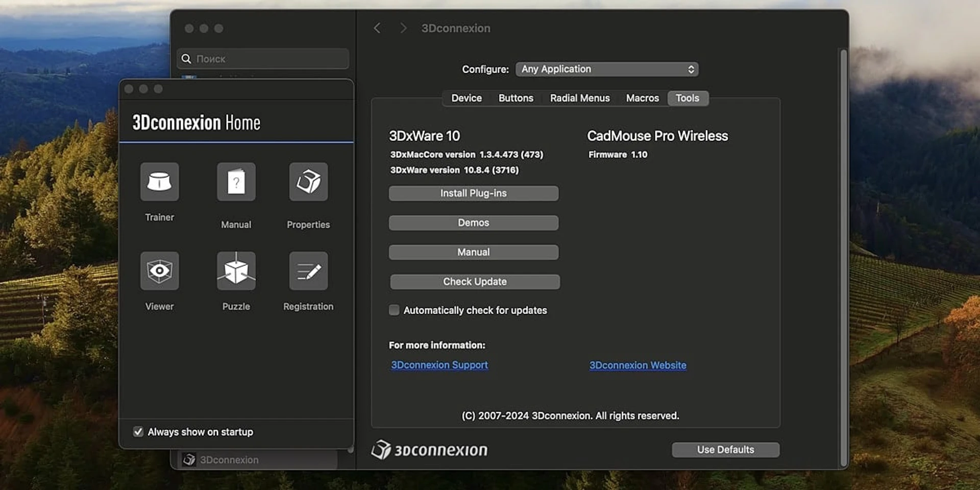Enable Automatically check for updates
This screenshot has width=980, height=490.
394,310
